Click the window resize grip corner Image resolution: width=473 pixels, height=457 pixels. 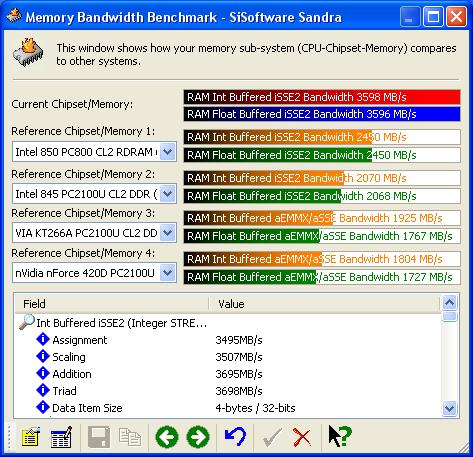tap(463, 447)
